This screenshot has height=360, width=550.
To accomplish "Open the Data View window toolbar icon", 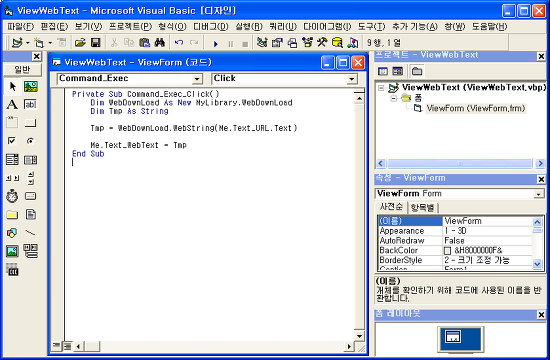I will click(x=337, y=42).
